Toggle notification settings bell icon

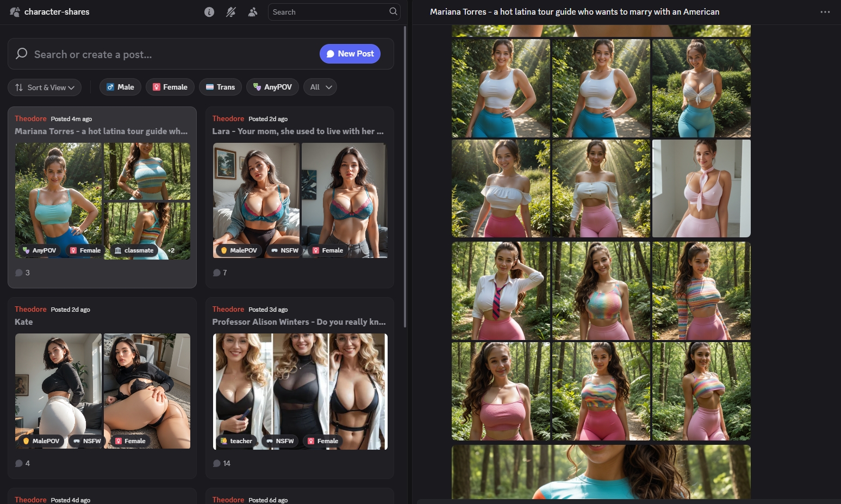click(231, 12)
